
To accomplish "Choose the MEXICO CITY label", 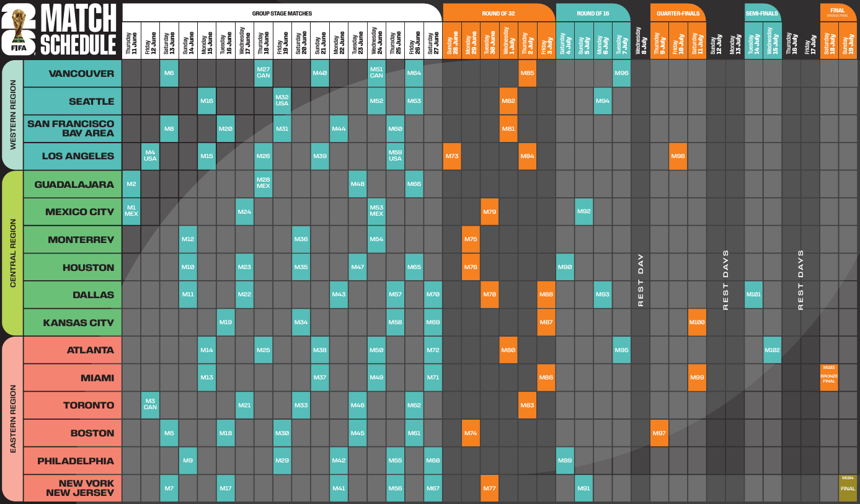I will (x=73, y=211).
